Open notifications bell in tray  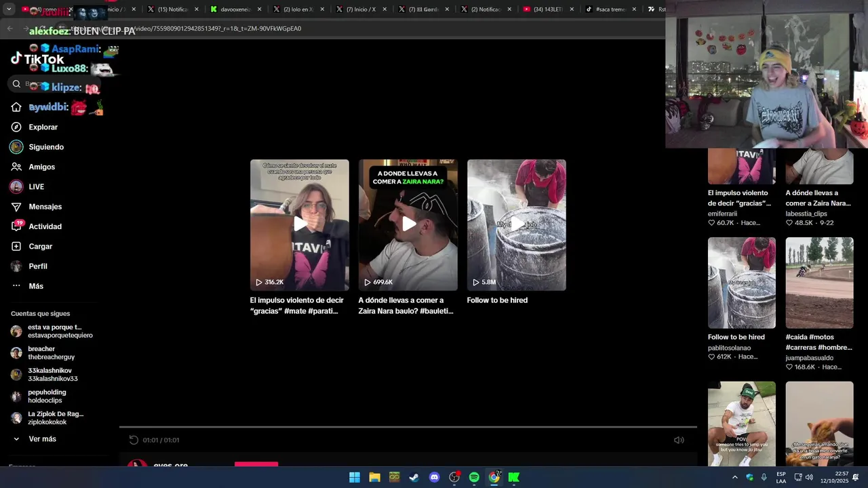tap(856, 477)
